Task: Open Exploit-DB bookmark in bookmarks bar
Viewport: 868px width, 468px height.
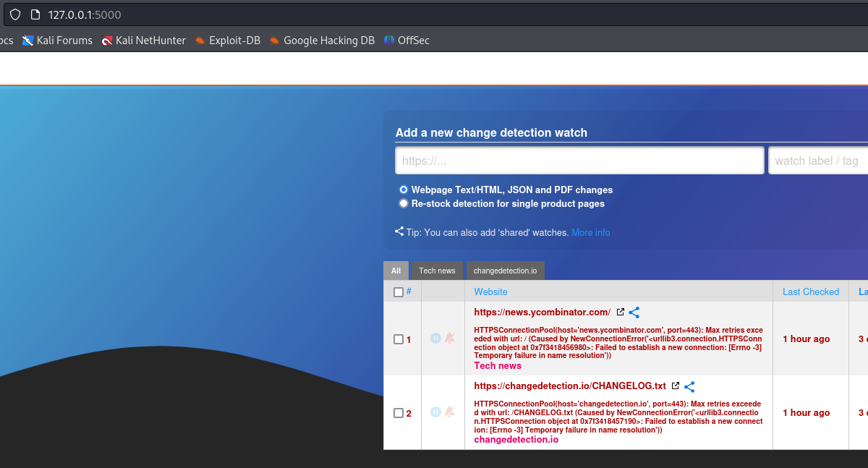Action: coord(227,41)
